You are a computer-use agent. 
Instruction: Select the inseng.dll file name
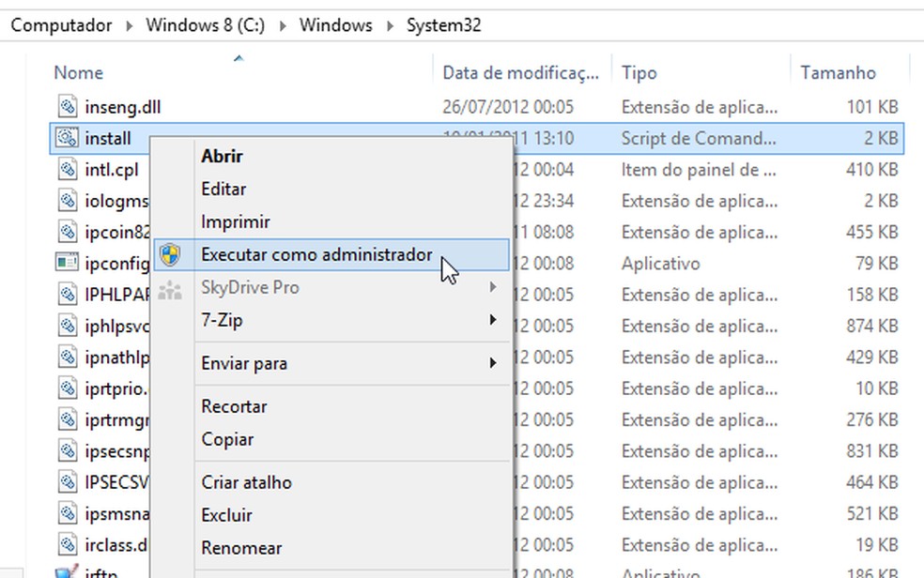pos(123,107)
